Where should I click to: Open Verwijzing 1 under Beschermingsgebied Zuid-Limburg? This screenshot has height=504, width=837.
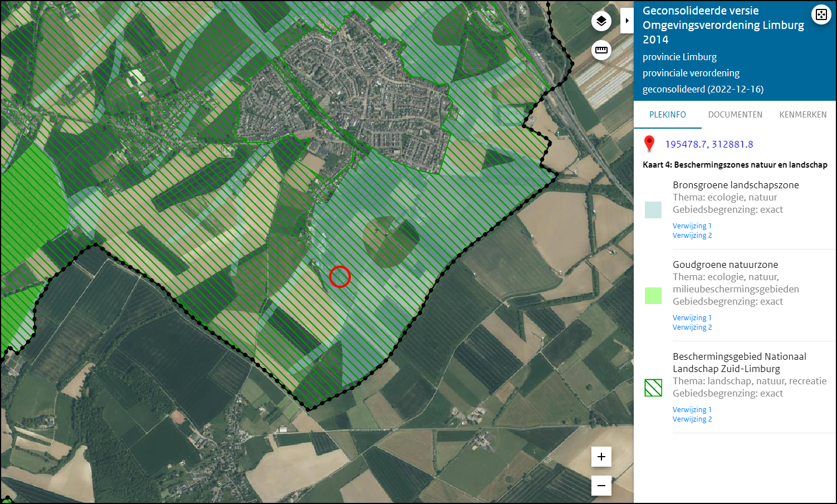click(x=692, y=409)
